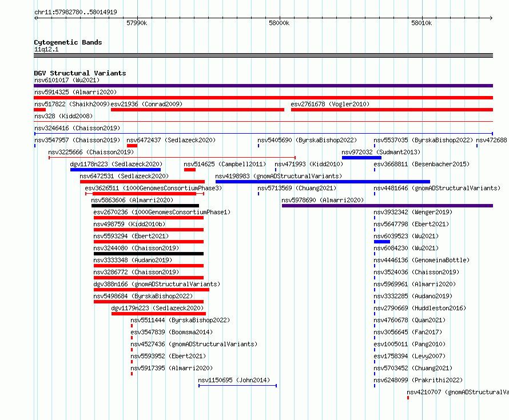
Task: Select nsv4481646 (gnomADStructuralVariants) label
Action: coord(437,188)
